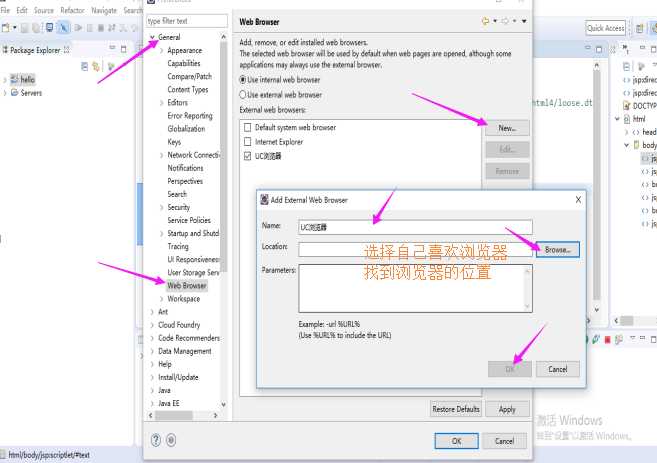Screen dimensions: 657x463
Task: Open the Source menu
Action: 44,10
